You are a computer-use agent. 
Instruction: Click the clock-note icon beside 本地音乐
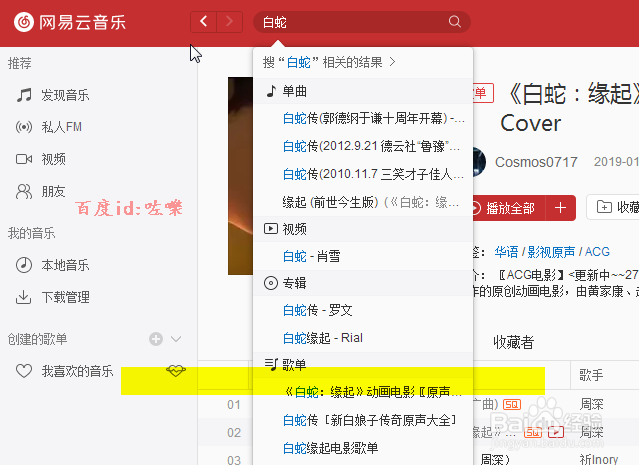[24, 265]
